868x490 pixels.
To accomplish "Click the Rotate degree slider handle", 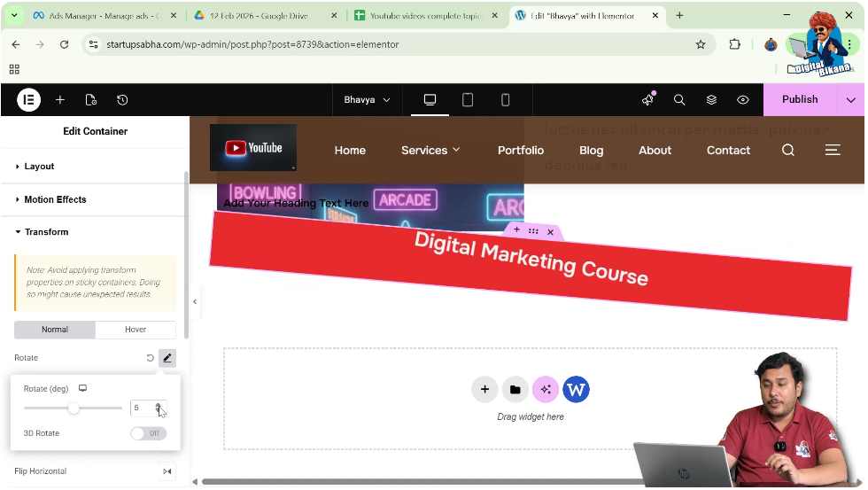I will point(74,408).
